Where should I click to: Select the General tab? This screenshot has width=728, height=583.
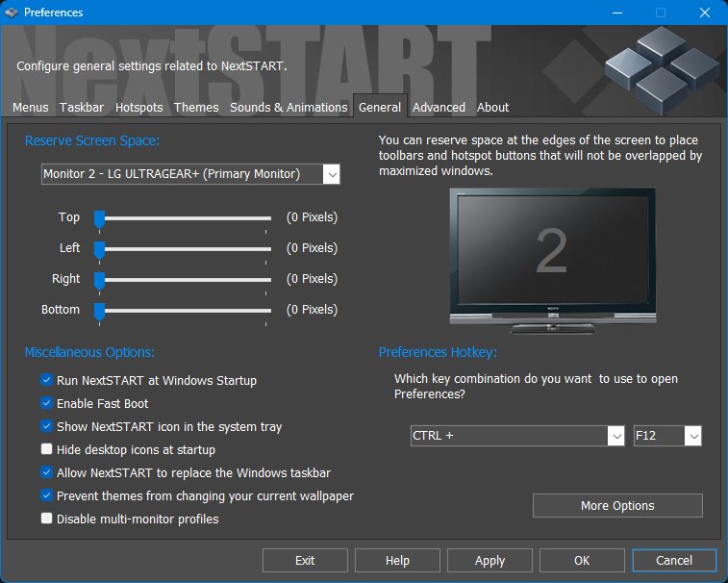[x=380, y=108]
